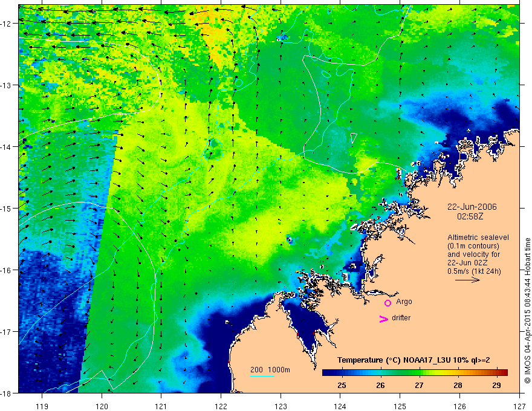Click the 25 label under the color bar
Viewport: 532px width, 411px height.
[x=342, y=385]
